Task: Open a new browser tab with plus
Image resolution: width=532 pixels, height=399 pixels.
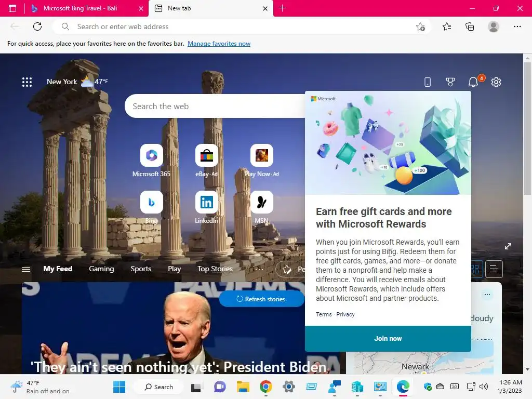Action: [282, 8]
